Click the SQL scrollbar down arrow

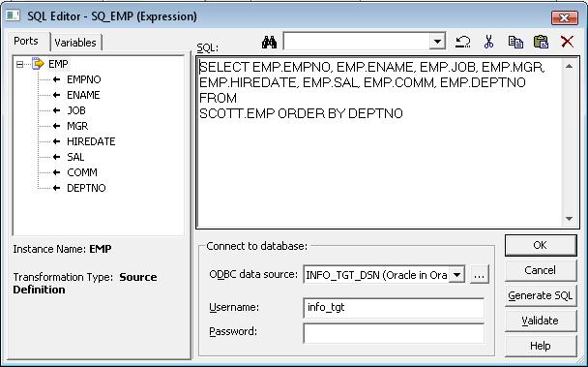(569, 219)
